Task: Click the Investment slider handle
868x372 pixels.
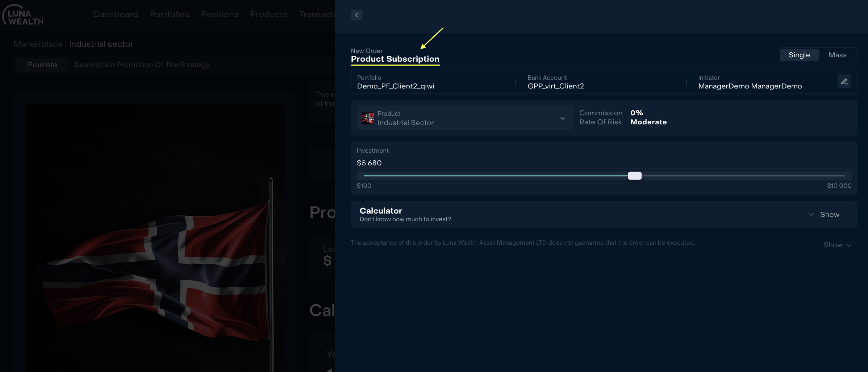Action: pyautogui.click(x=634, y=176)
